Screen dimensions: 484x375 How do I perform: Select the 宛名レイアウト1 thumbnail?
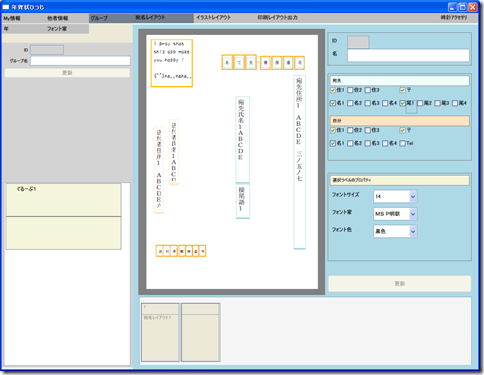[x=160, y=332]
